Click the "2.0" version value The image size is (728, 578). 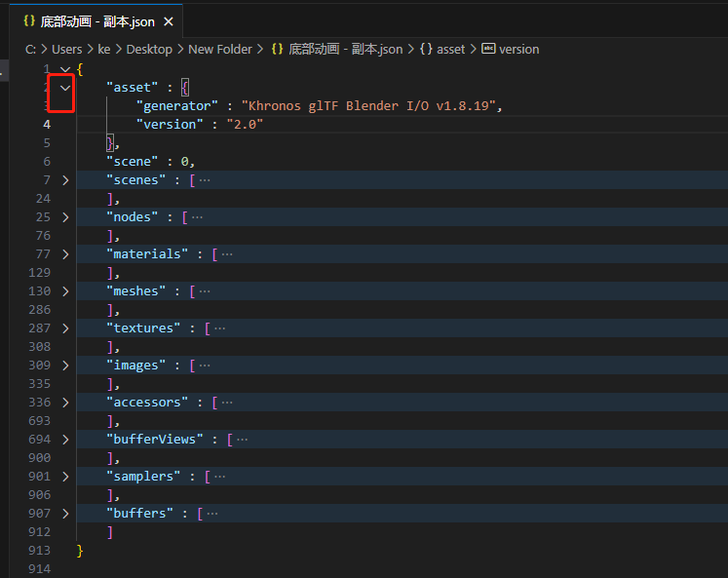245,125
